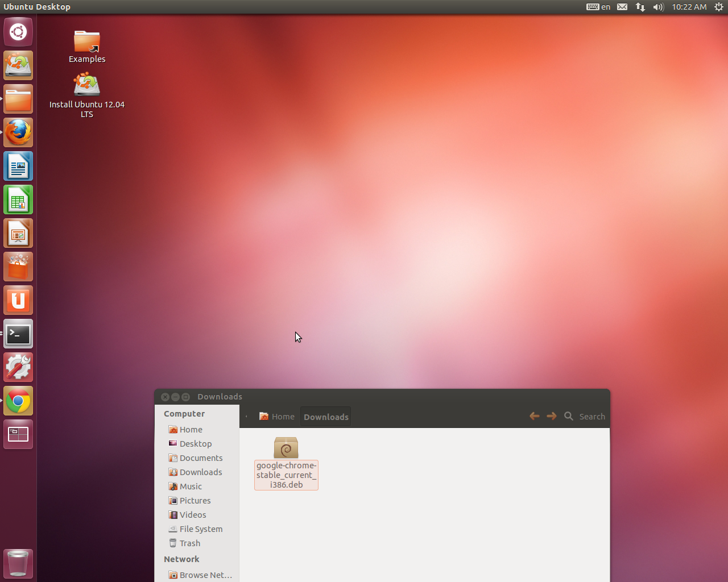Select Downloads in the sidebar
Viewport: 728px width, 582px height.
coord(197,472)
